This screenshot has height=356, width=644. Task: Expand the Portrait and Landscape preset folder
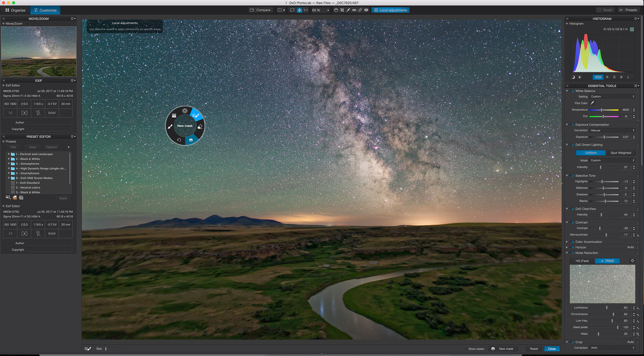coord(9,154)
